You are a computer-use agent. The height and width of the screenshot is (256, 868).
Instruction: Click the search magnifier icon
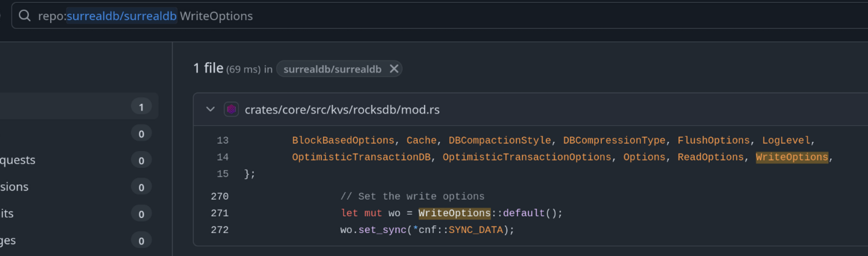pyautogui.click(x=24, y=16)
